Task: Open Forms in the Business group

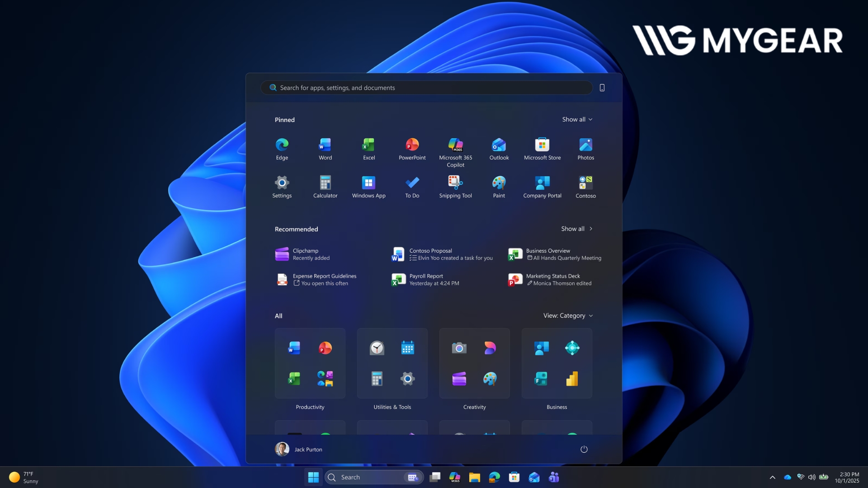Action: [541, 379]
